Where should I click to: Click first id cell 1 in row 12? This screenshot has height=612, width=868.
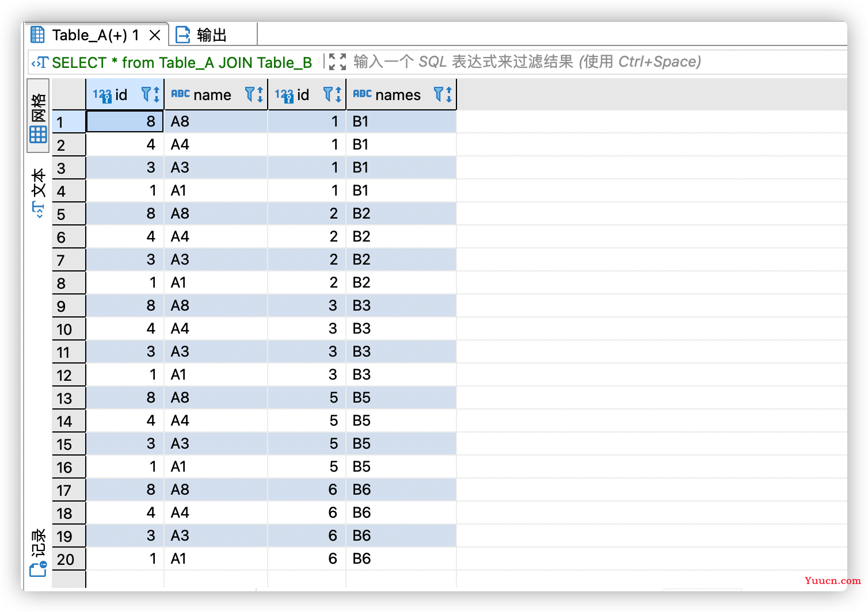tap(125, 374)
